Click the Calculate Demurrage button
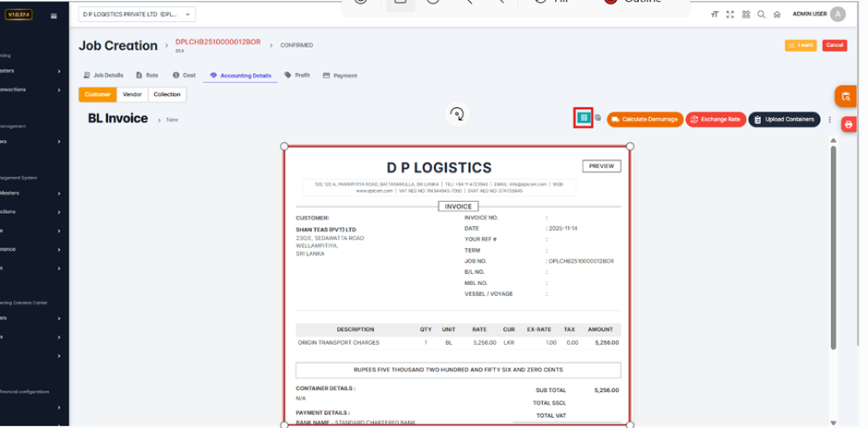Screen dimensions: 868x428 click(x=645, y=120)
